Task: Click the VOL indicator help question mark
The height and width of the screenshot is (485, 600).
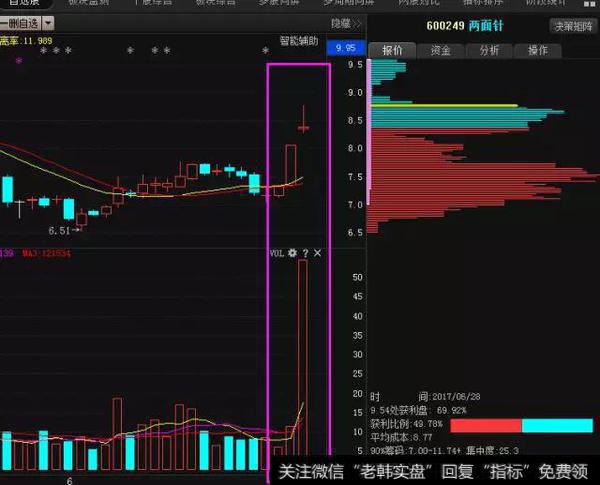Action: (305, 254)
